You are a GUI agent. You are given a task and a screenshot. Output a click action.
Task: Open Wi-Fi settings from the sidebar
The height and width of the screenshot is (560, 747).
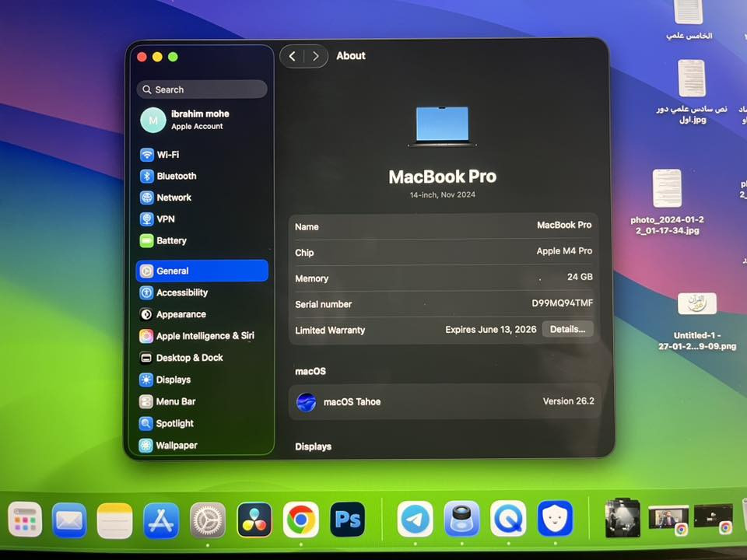point(167,154)
